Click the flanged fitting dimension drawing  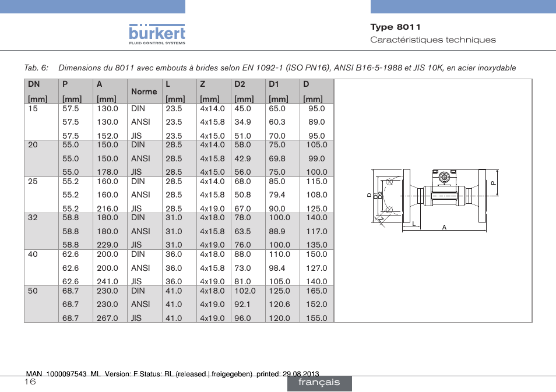tap(433, 200)
